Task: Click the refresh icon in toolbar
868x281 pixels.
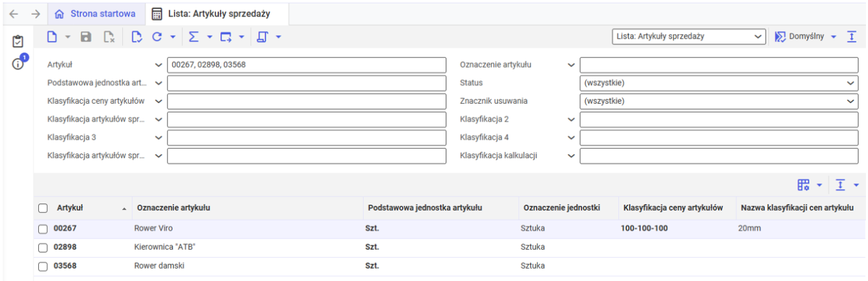Action: 156,37
